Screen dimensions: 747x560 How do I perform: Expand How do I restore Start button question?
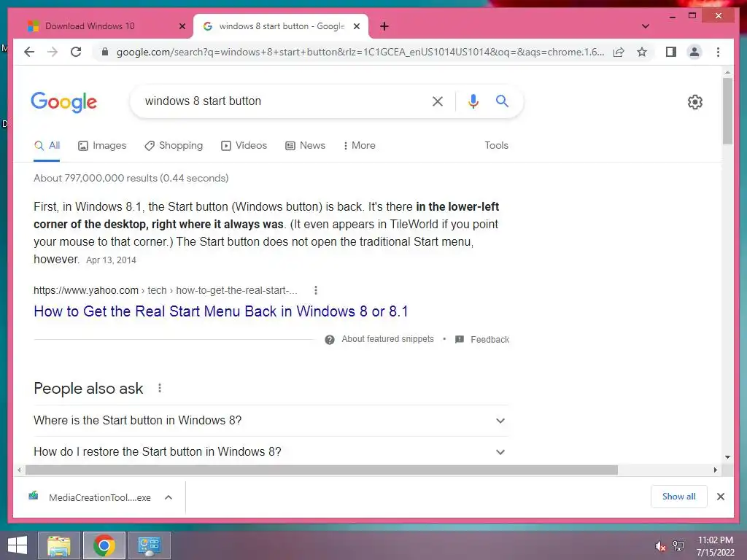271,451
